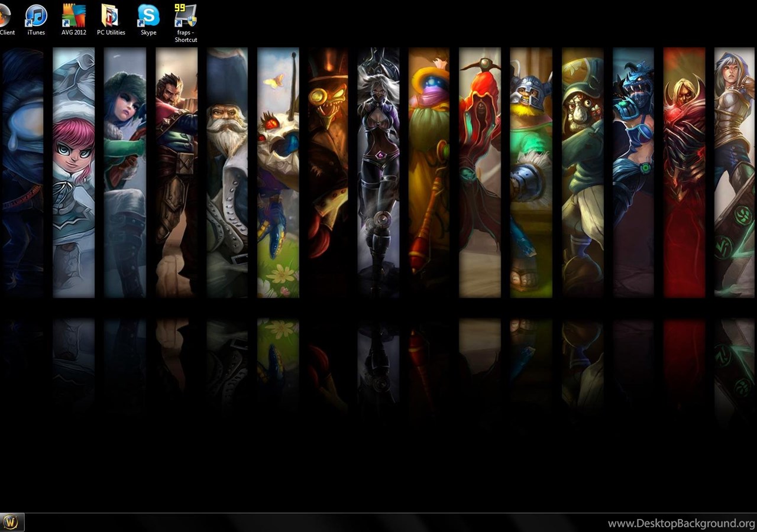Click the pink-haired girl wallpaper panel
Viewport: 757px width, 532px height.
[73, 171]
